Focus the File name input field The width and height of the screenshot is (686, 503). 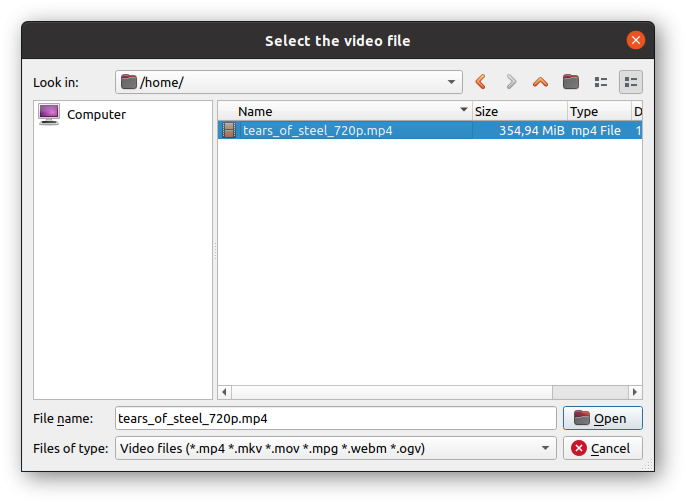pos(336,418)
